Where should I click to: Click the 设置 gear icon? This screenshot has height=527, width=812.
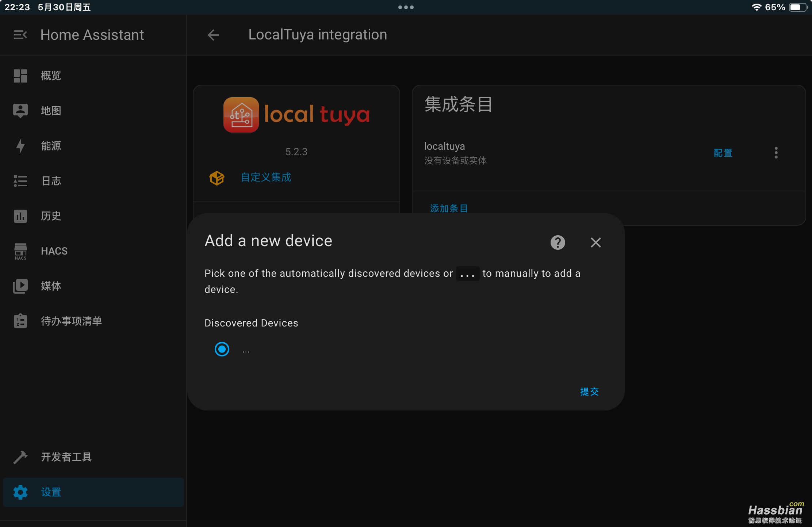(20, 492)
